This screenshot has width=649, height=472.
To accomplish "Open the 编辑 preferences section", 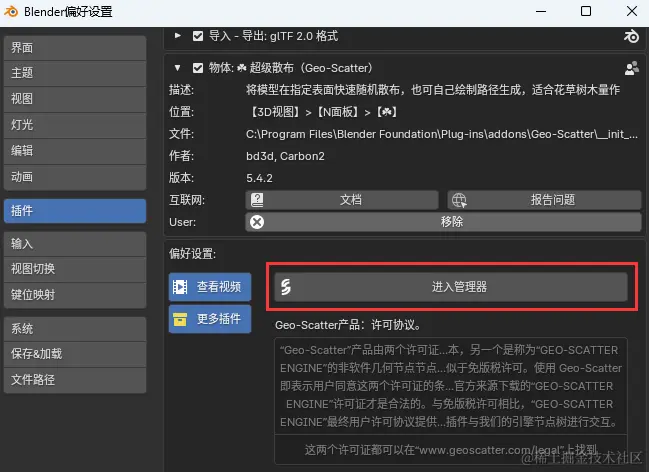I will pyautogui.click(x=75, y=151).
